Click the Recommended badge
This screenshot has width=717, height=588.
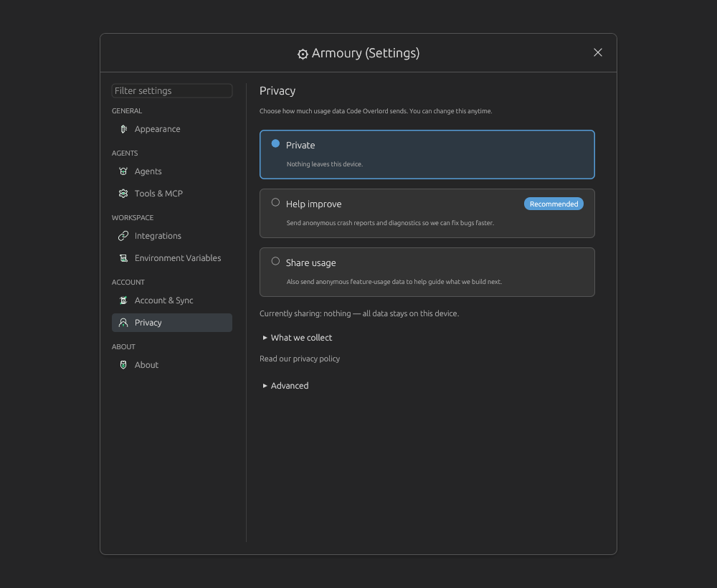[554, 204]
